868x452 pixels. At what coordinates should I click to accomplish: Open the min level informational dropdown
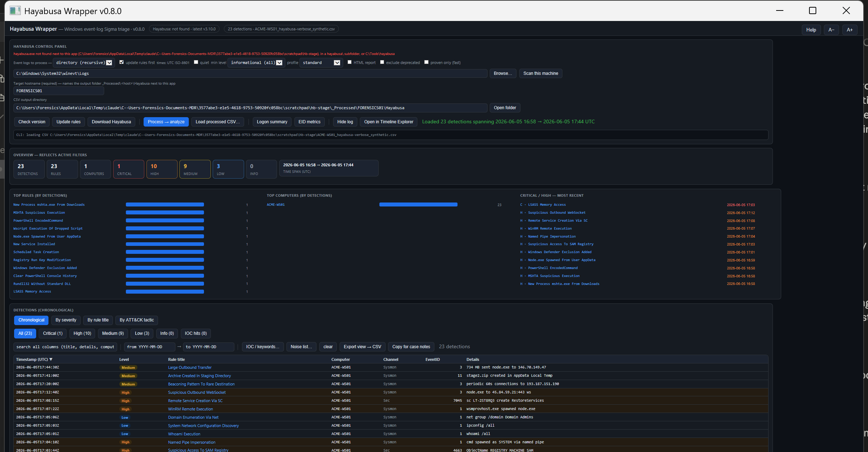(256, 63)
